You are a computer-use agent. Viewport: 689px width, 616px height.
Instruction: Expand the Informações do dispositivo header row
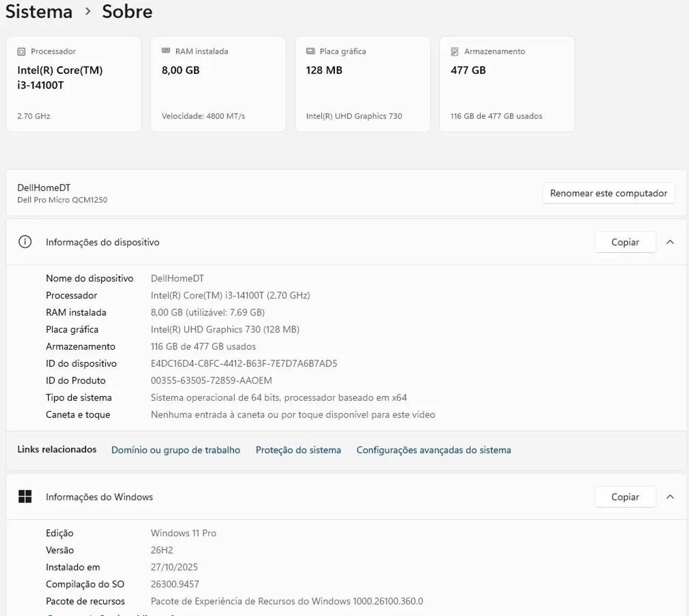[x=346, y=242]
